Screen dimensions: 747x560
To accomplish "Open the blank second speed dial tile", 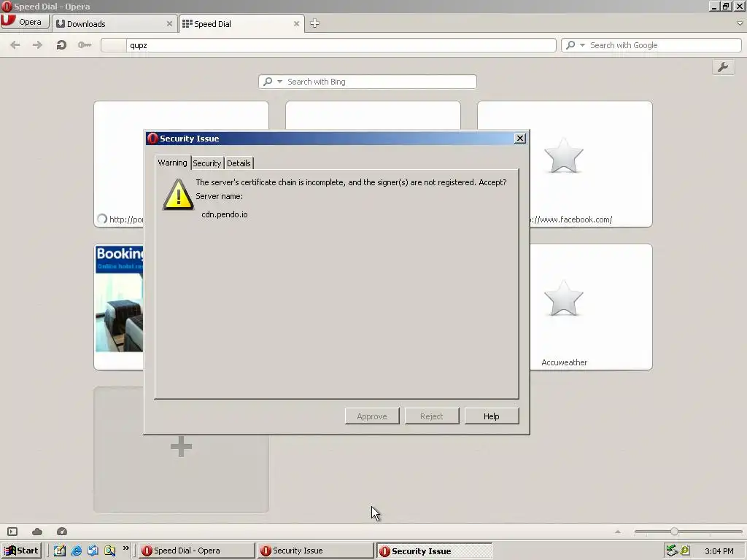I will pyautogui.click(x=373, y=115).
